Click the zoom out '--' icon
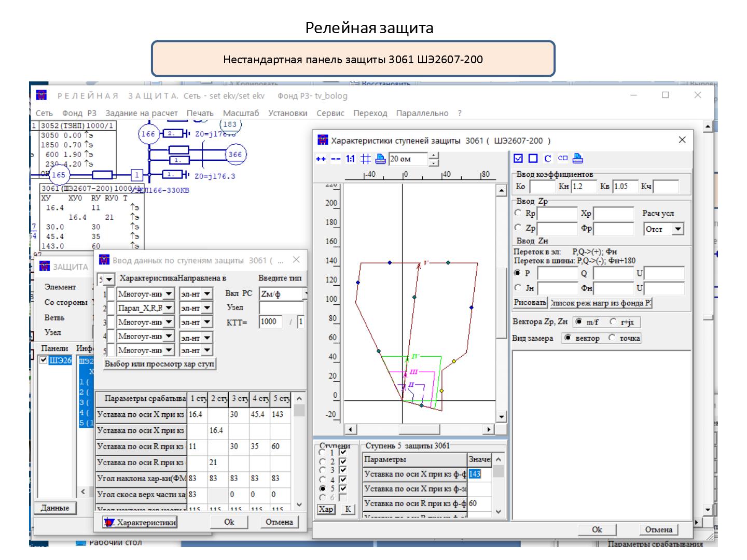 coord(336,159)
